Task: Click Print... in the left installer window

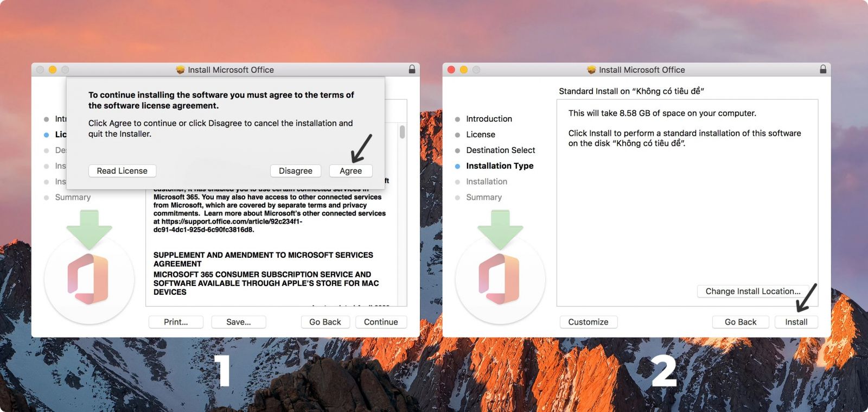Action: click(x=176, y=322)
